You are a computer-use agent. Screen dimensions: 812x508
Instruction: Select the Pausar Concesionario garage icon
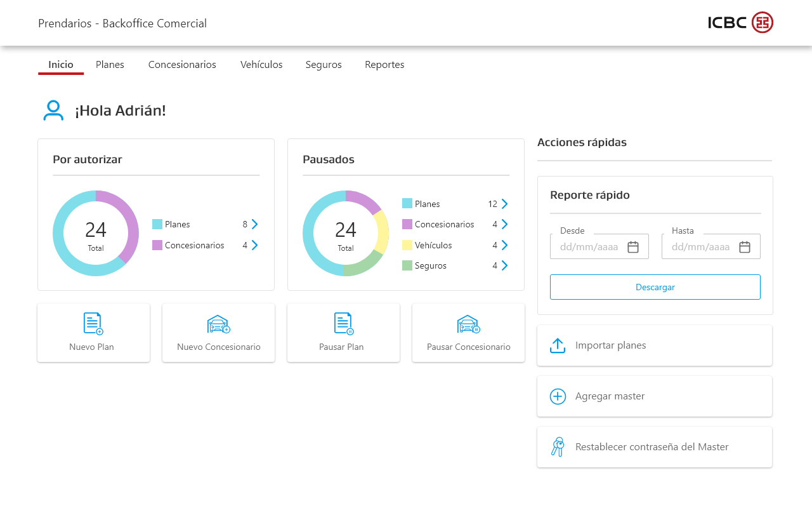469,324
